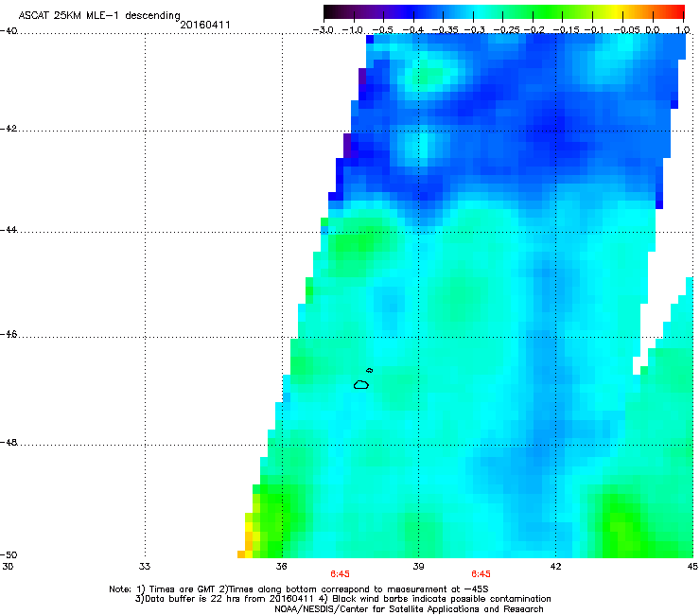Pick the -0.35 label on the color bar

coord(444,30)
